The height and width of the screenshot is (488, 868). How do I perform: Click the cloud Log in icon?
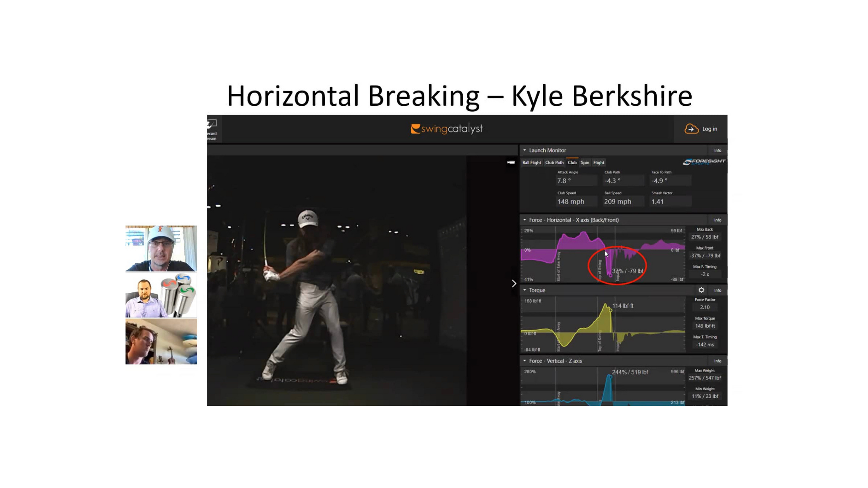(x=691, y=129)
